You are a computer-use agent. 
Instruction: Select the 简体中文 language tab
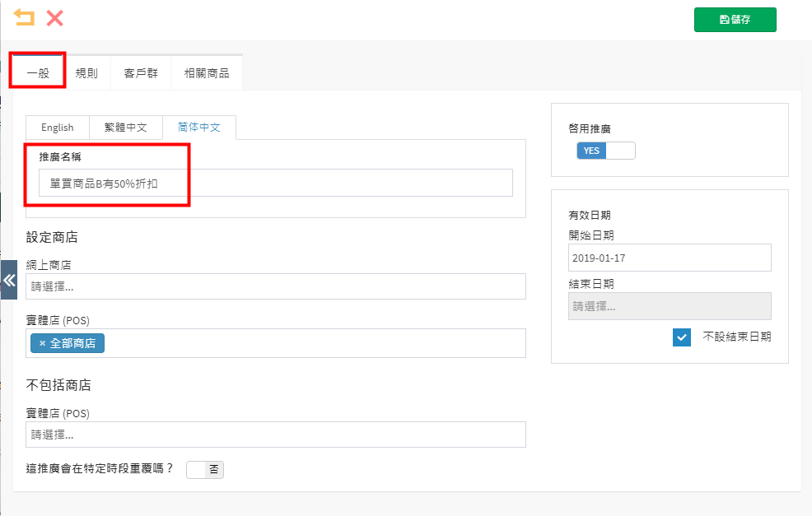tap(199, 128)
